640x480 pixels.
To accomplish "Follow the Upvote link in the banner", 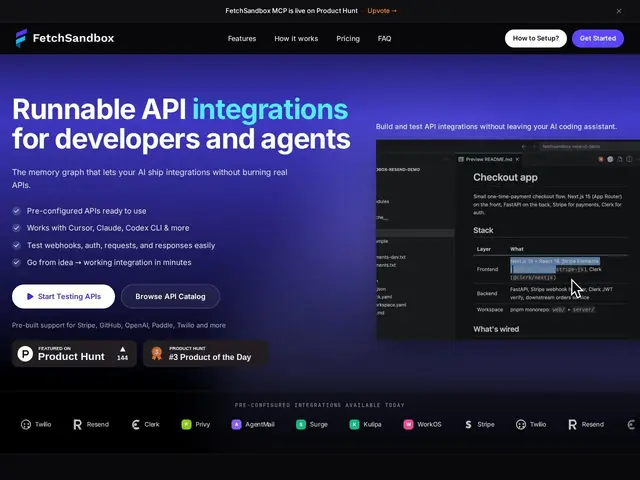I will [x=382, y=11].
